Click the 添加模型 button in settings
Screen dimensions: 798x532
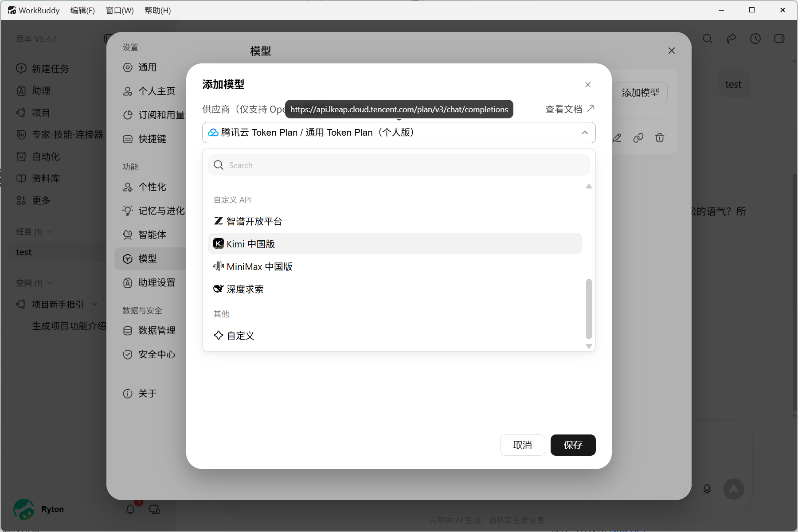tap(641, 93)
